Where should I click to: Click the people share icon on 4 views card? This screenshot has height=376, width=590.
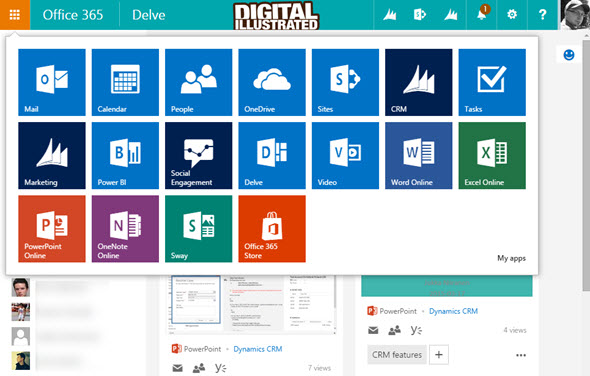[394, 330]
